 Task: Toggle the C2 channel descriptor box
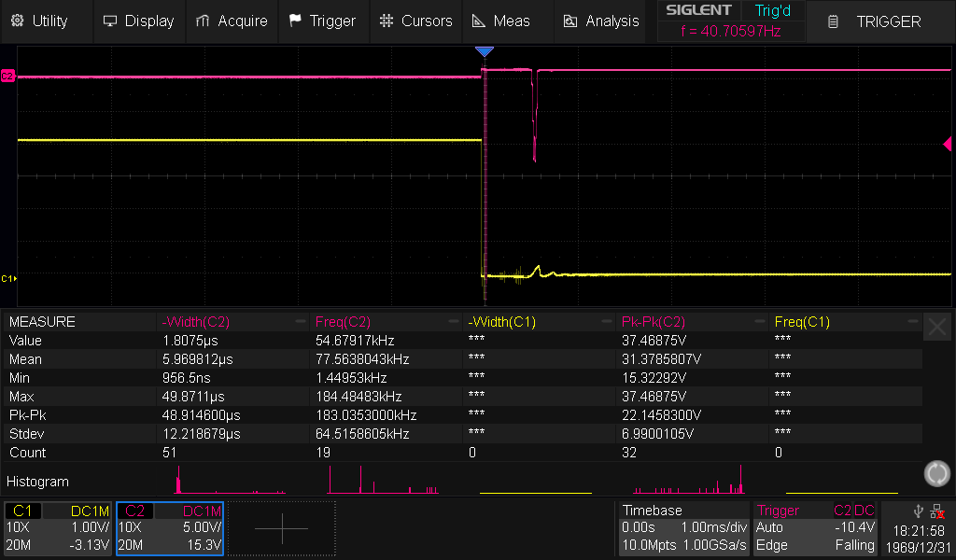click(x=170, y=528)
